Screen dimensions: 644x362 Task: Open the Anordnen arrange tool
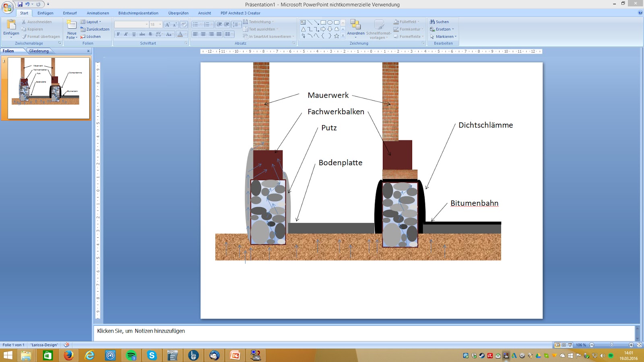coord(355,27)
